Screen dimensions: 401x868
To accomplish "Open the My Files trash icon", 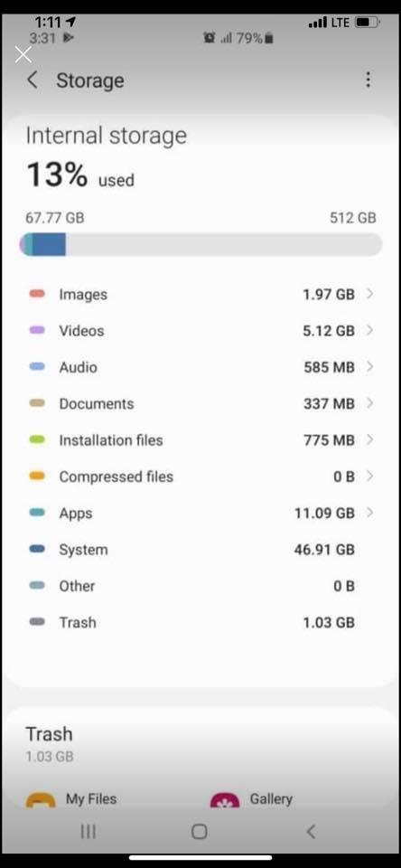I will coord(41,800).
